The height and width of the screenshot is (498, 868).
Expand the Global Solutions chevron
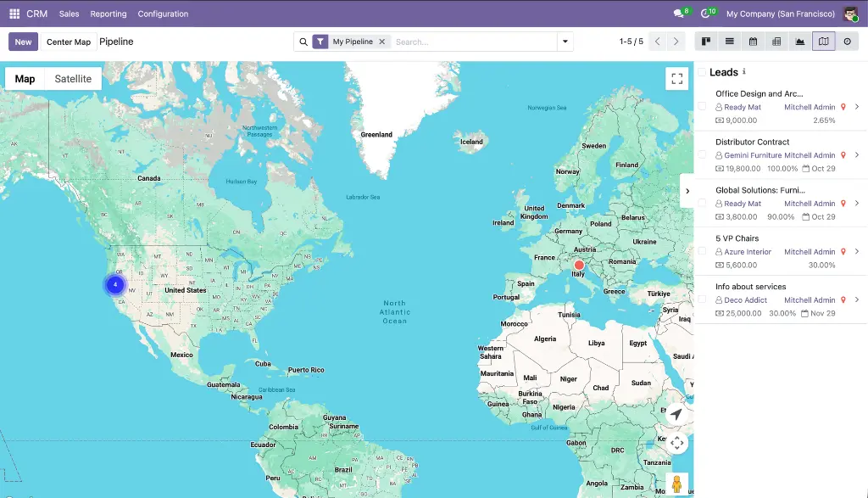[857, 204]
